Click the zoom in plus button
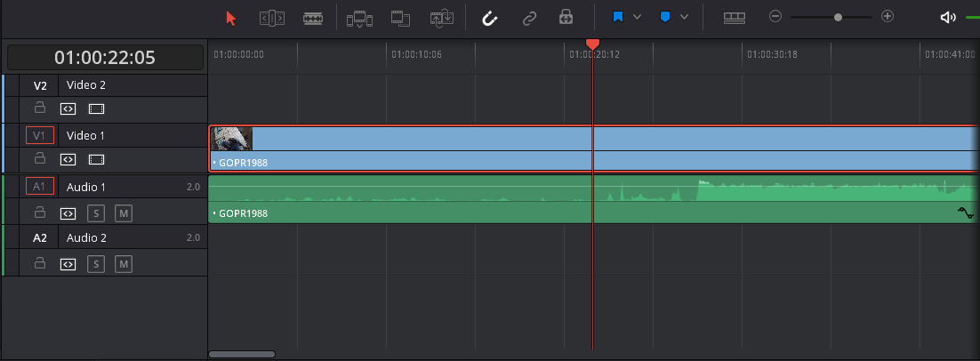 [x=887, y=17]
